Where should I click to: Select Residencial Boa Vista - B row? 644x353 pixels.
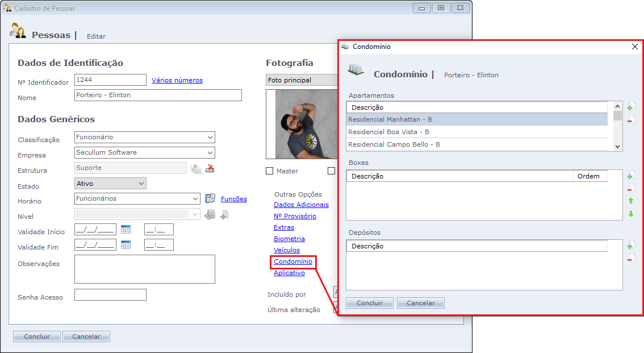[x=476, y=132]
